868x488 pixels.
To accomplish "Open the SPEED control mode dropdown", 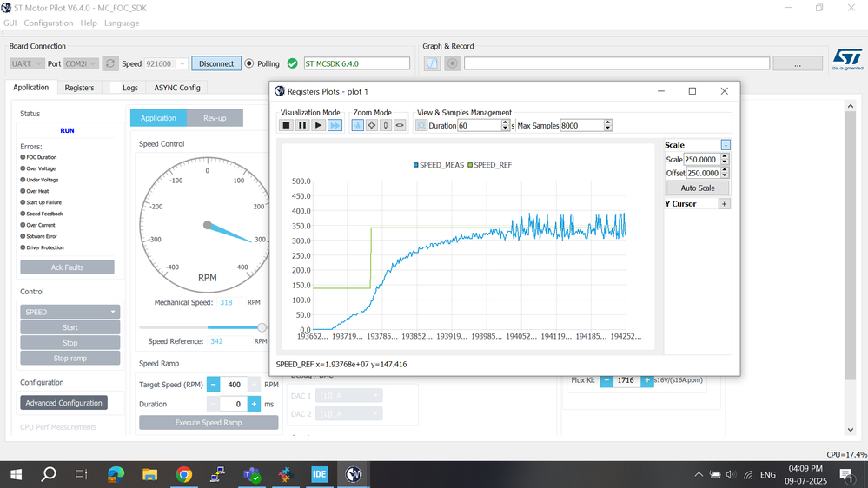I will click(x=70, y=312).
